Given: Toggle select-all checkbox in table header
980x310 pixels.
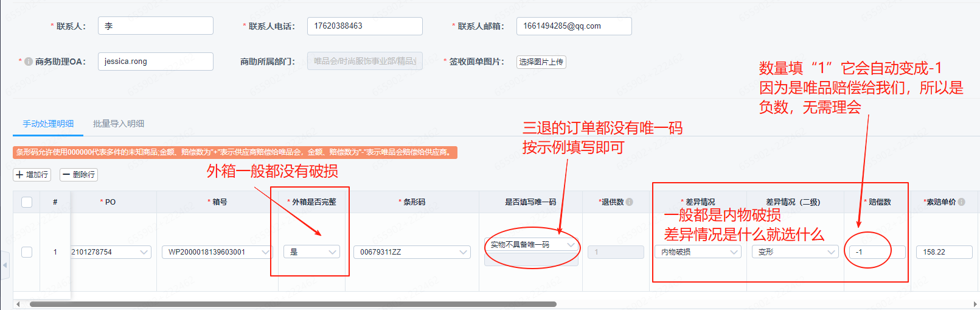Looking at the screenshot, I should tap(27, 202).
